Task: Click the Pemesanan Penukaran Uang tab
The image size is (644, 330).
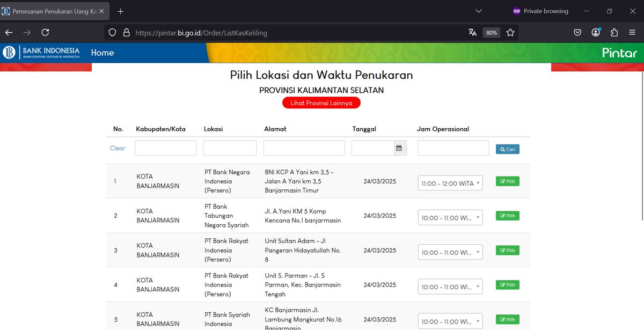Action: coord(55,11)
